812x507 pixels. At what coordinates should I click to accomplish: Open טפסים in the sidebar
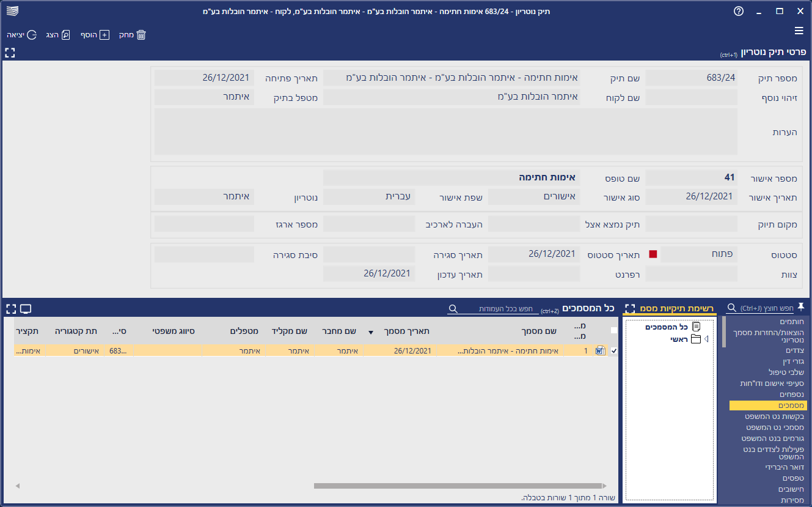pyautogui.click(x=793, y=478)
